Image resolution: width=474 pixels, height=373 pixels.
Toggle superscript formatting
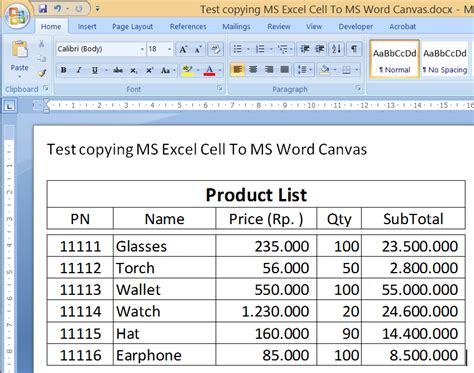coord(149,70)
